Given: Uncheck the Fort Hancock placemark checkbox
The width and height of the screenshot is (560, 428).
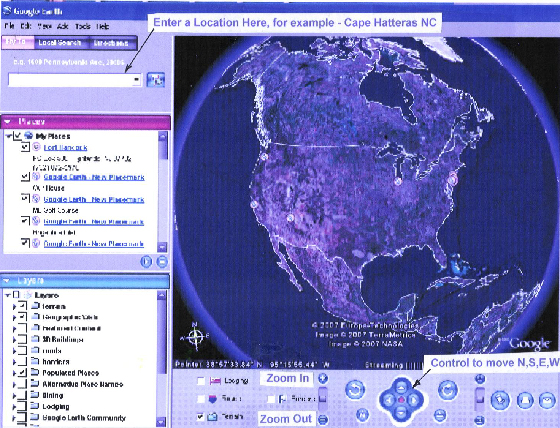Looking at the screenshot, I should (25, 147).
